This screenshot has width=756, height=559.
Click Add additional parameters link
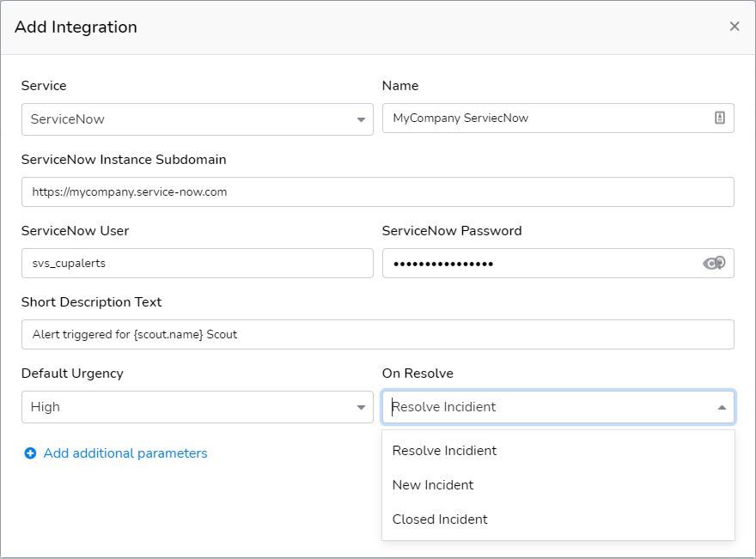click(x=125, y=453)
